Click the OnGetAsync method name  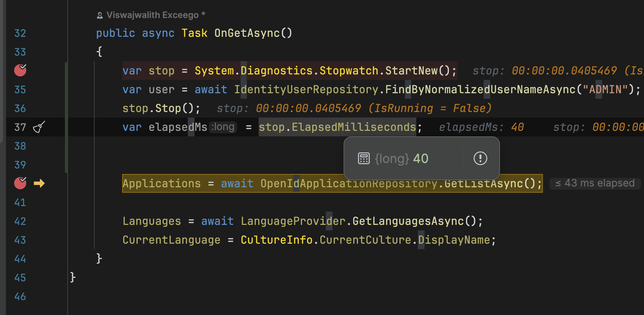tap(246, 33)
